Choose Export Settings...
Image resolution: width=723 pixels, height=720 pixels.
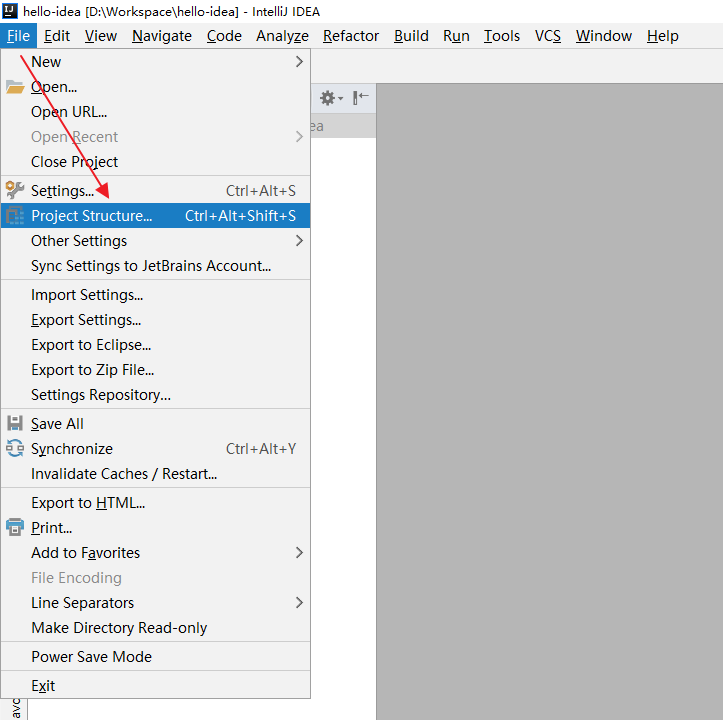coord(155,320)
